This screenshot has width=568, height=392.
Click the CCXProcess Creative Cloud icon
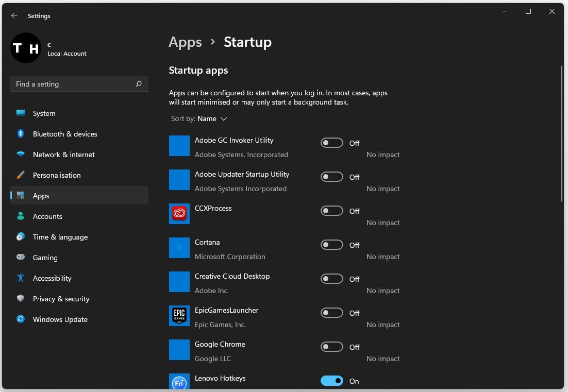click(179, 214)
